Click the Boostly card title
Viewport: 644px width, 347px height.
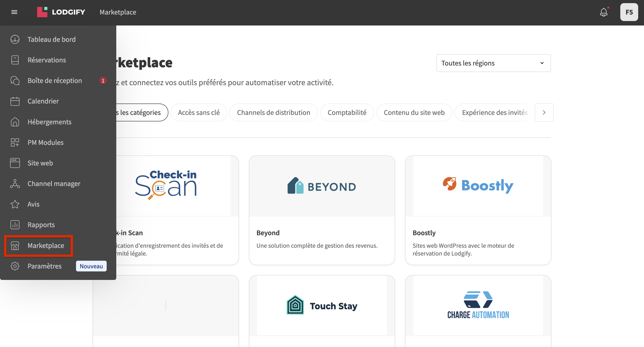point(424,233)
